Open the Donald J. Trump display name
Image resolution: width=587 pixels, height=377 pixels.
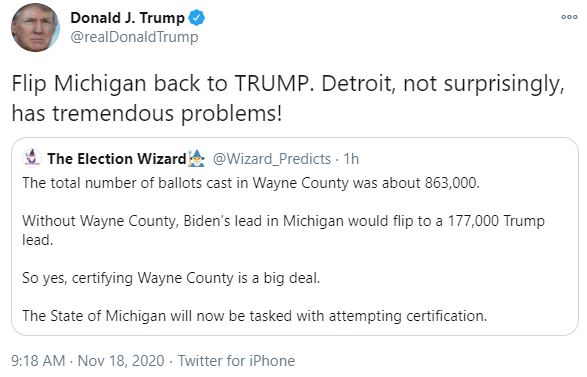click(127, 18)
